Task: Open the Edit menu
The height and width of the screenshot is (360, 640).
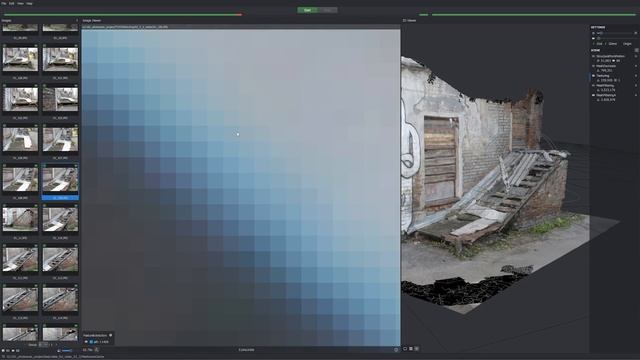Action: click(x=11, y=3)
